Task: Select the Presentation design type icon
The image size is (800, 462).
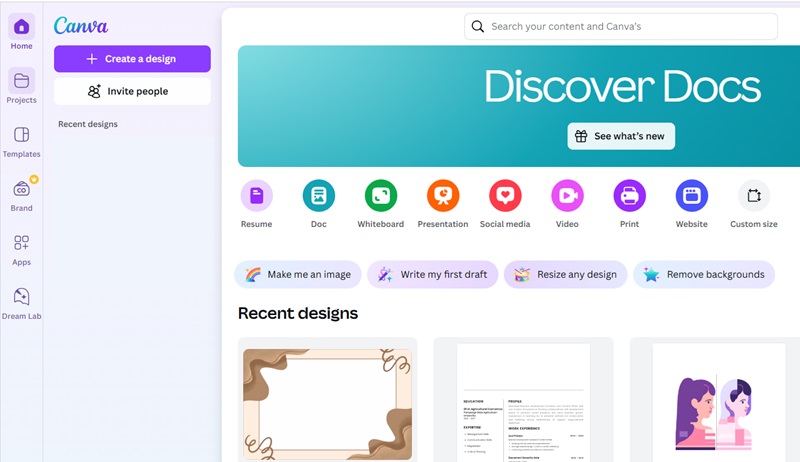Action: 443,195
